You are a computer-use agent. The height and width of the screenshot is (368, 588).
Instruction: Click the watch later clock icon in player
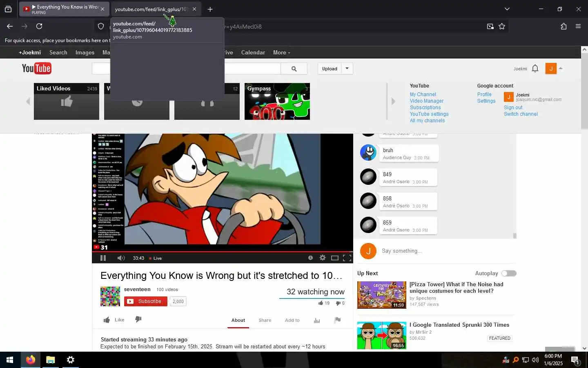(310, 258)
